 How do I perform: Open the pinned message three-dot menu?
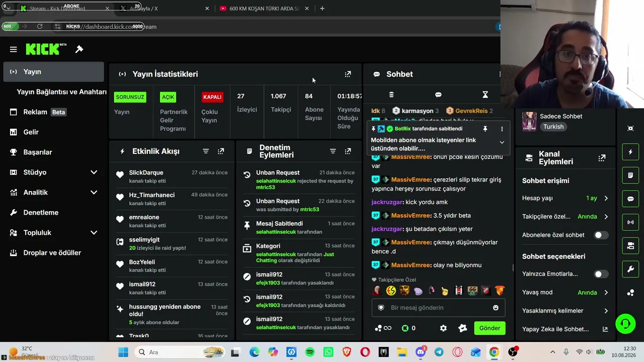pyautogui.click(x=502, y=129)
